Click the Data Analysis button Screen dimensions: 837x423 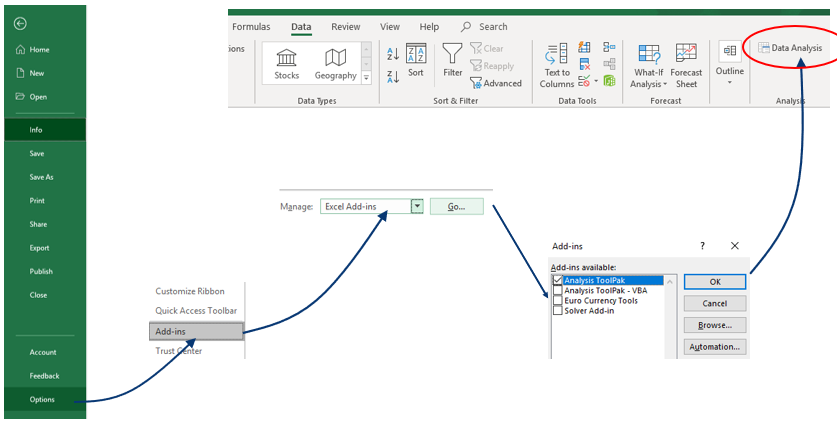(x=789, y=48)
